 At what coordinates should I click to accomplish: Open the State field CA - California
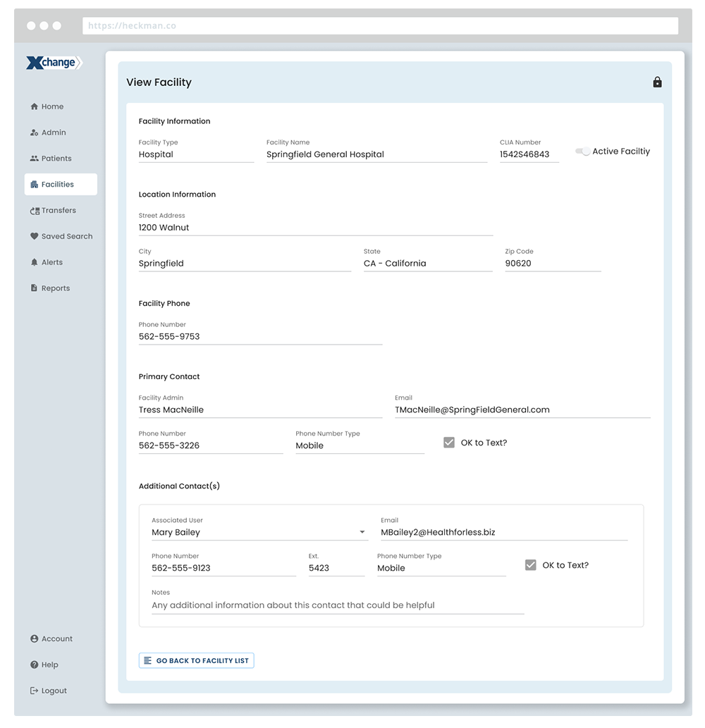(x=427, y=264)
